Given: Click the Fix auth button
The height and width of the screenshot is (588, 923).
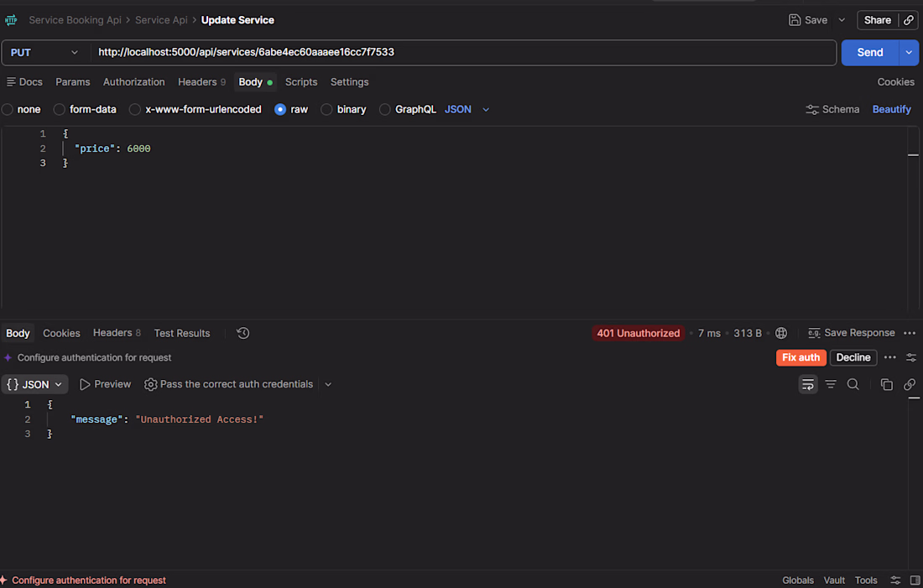Looking at the screenshot, I should pyautogui.click(x=800, y=357).
